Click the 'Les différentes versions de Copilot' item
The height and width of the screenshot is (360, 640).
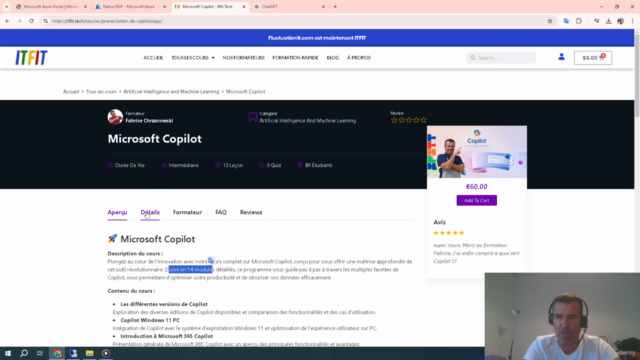coord(164,304)
